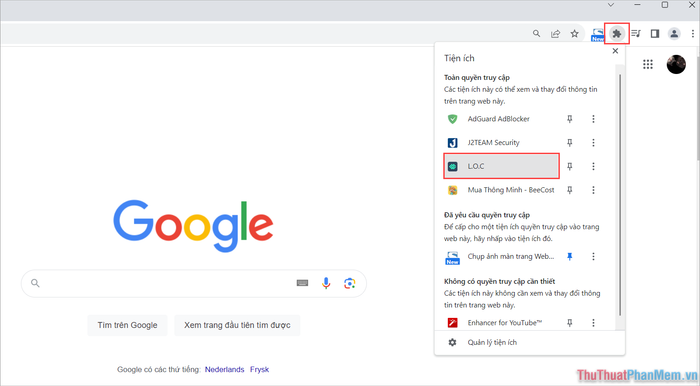Start voice search with the microphone
Screen dimensions: 700x386
(x=326, y=283)
